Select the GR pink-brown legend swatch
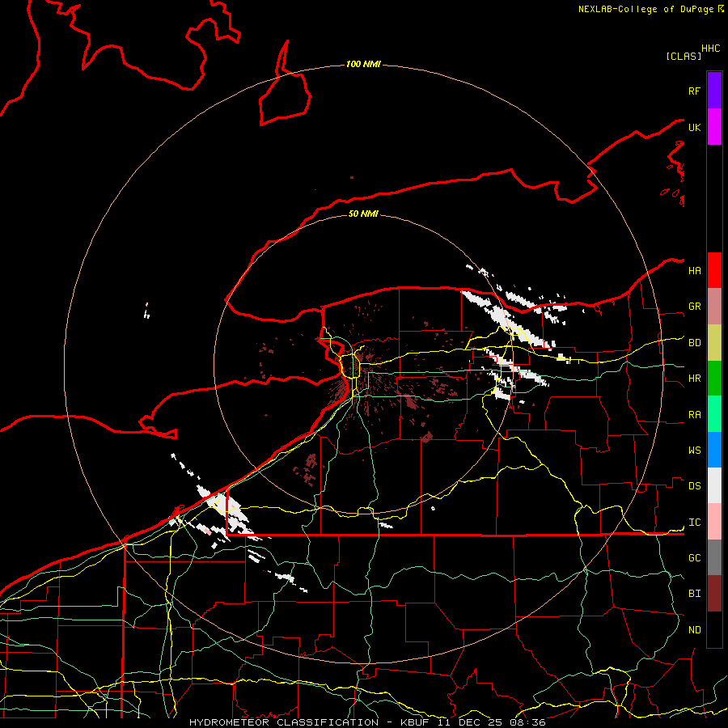The height and width of the screenshot is (728, 728). [x=714, y=307]
